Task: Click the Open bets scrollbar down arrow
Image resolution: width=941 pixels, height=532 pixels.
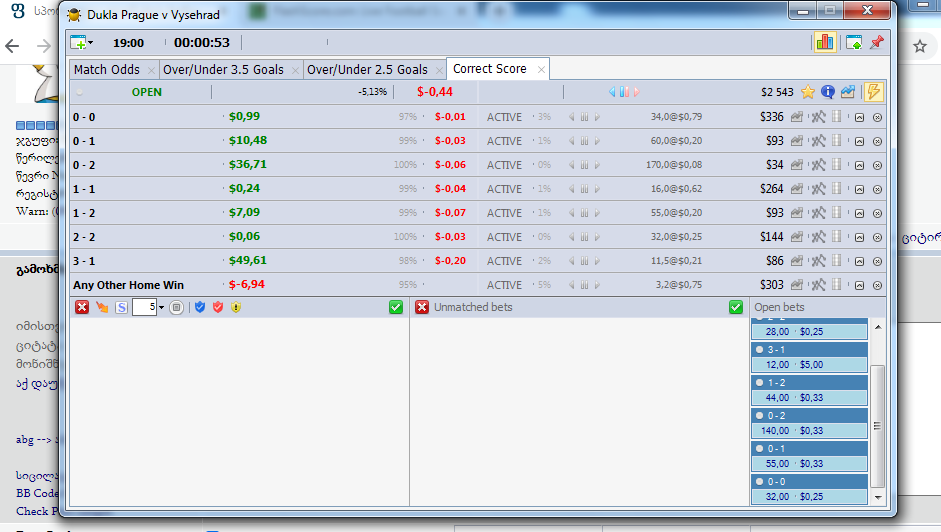Action: click(878, 497)
